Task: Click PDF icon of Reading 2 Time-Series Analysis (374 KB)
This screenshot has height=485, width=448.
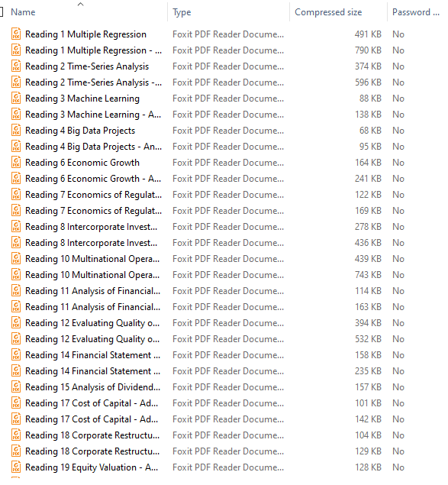Action: point(16,66)
